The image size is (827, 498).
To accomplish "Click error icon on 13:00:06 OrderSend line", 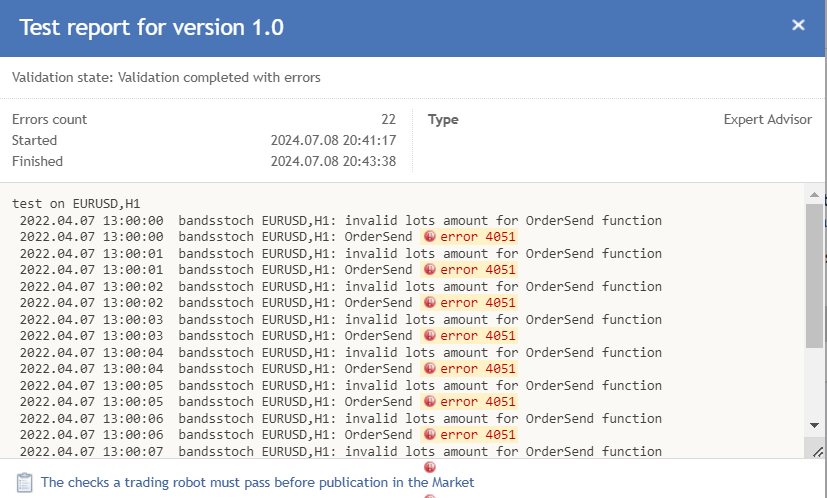I will pyautogui.click(x=430, y=434).
